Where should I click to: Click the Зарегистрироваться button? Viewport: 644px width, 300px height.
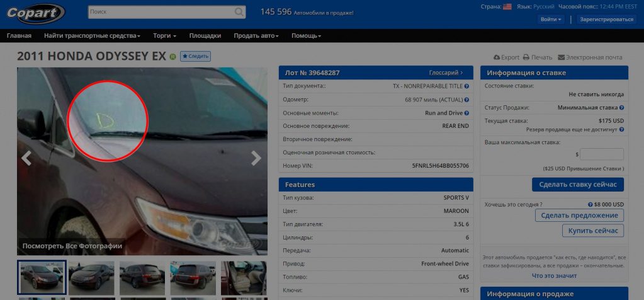click(x=607, y=20)
